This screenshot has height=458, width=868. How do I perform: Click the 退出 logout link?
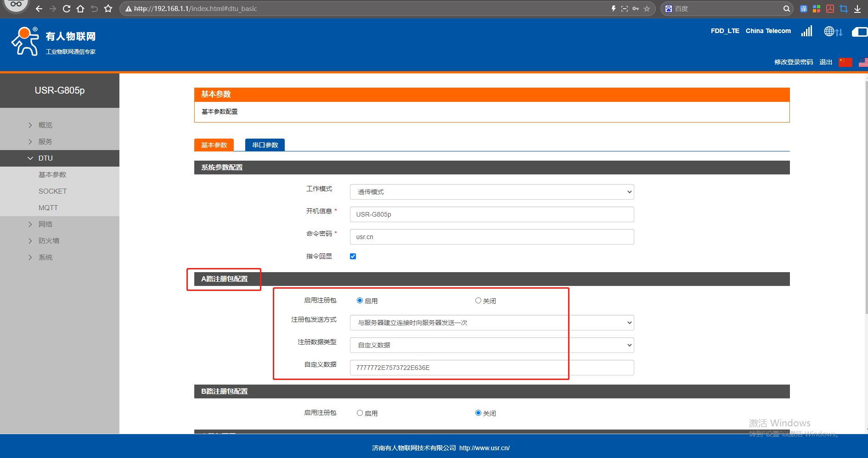(825, 62)
